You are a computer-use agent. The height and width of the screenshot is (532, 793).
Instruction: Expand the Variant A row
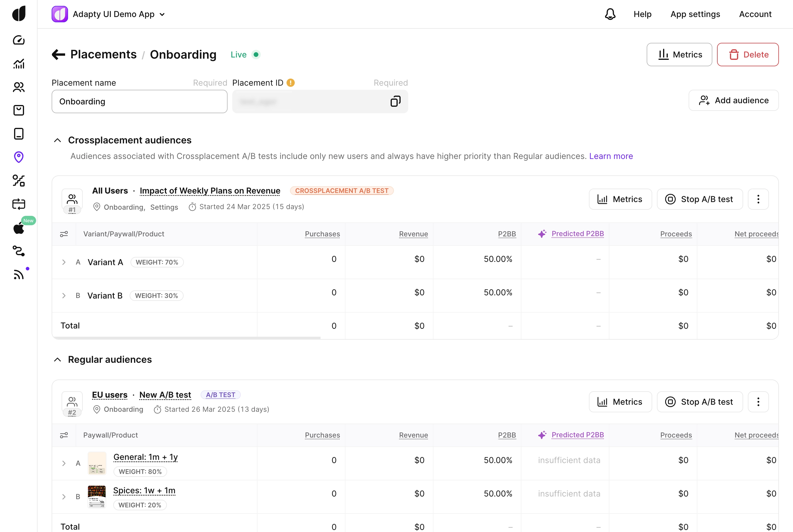point(64,262)
